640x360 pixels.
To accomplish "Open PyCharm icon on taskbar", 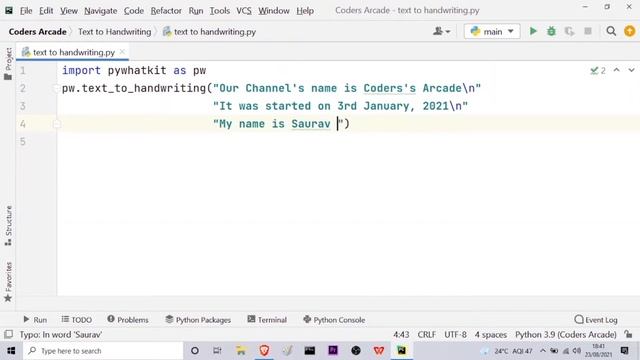I will point(402,351).
